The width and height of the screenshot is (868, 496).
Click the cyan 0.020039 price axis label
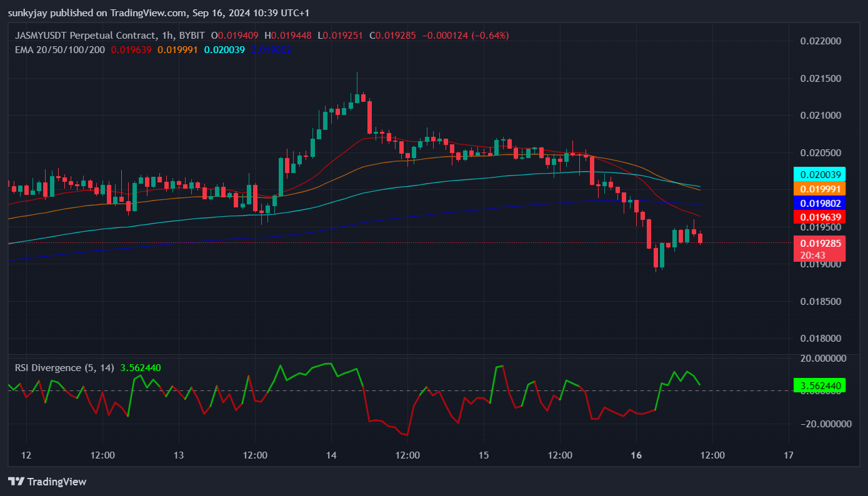click(x=819, y=174)
